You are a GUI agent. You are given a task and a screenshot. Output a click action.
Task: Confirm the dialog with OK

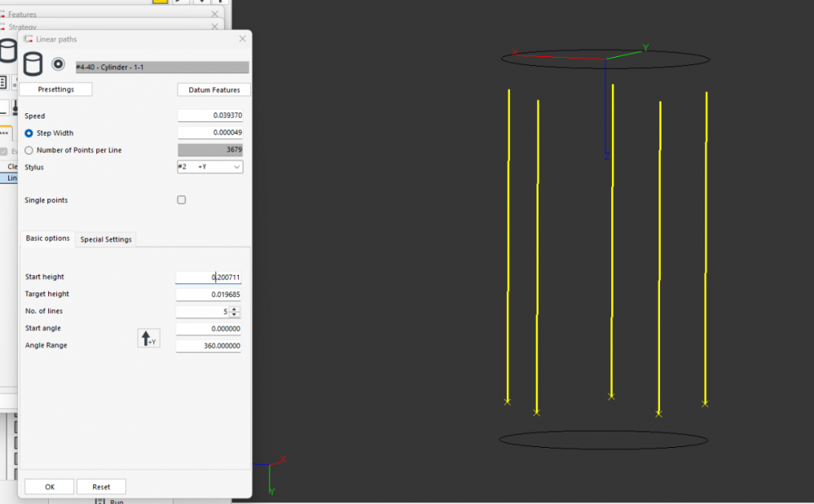tap(50, 487)
